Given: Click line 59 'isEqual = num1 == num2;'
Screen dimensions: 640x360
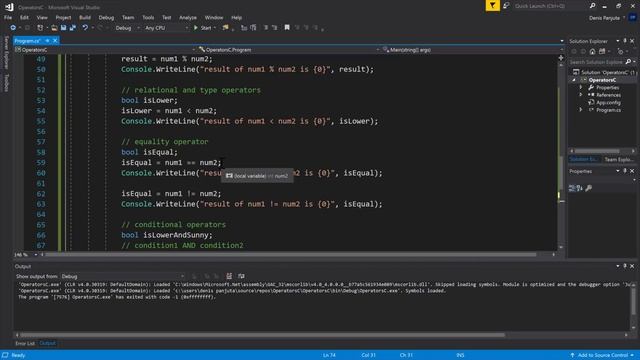Looking at the screenshot, I should (171, 162).
